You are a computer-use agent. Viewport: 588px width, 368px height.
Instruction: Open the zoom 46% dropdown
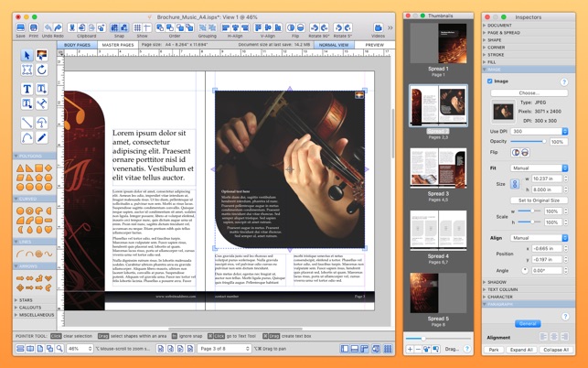[x=80, y=349]
